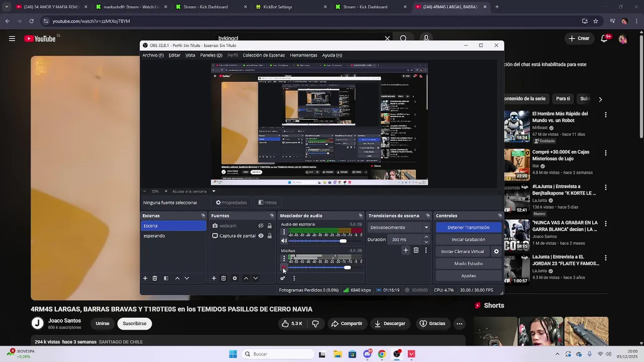This screenshot has width=644, height=362.
Task: Open scene filters icon in Escenas toolbar
Action: [166, 278]
